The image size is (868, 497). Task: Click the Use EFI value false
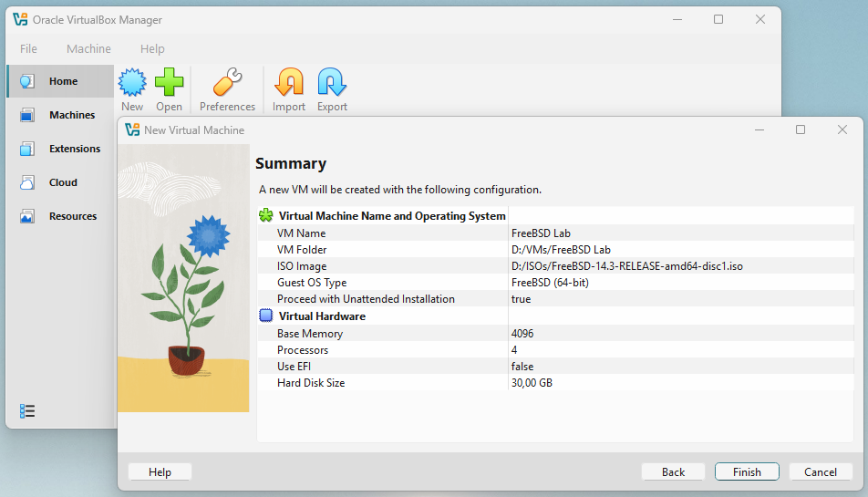tap(522, 367)
